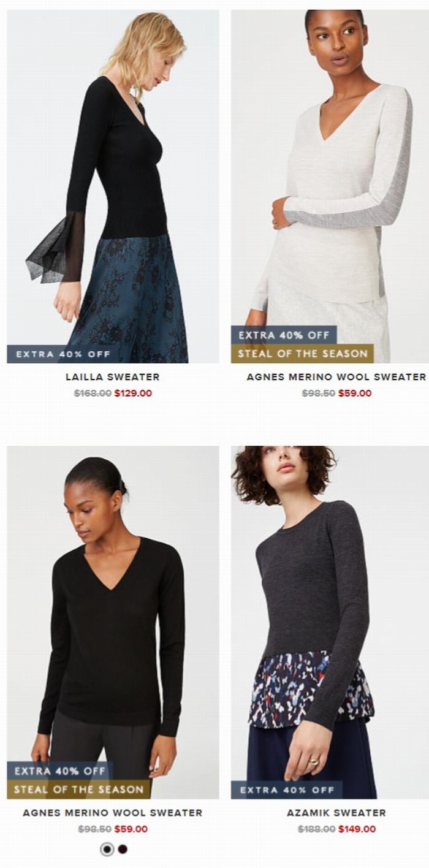429x868 pixels.
Task: Click the Extra 40% Off badge on the black Agnes sweater
Action: click(59, 771)
